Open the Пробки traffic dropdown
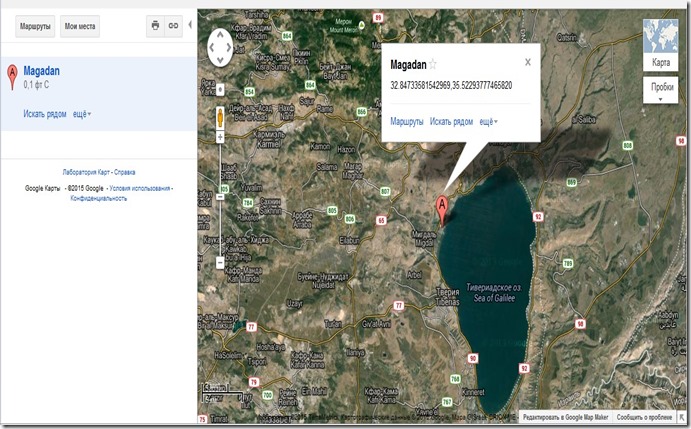Screen dimensions: 691x429 [661, 90]
